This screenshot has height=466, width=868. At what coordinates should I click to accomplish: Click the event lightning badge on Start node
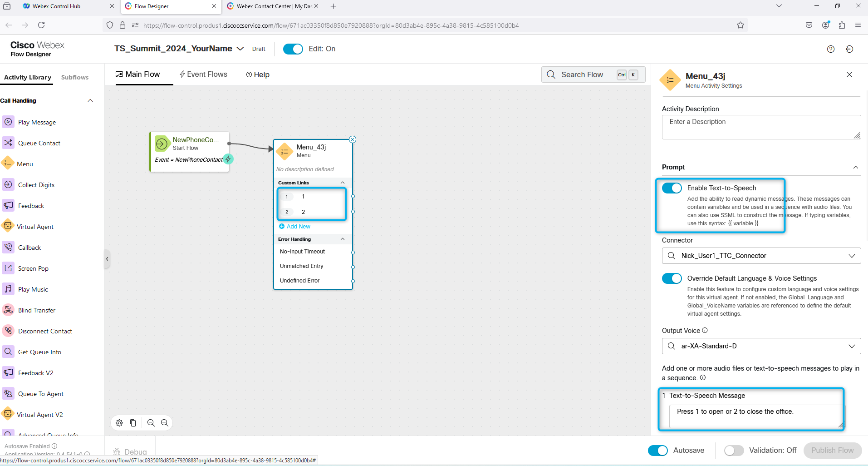228,159
